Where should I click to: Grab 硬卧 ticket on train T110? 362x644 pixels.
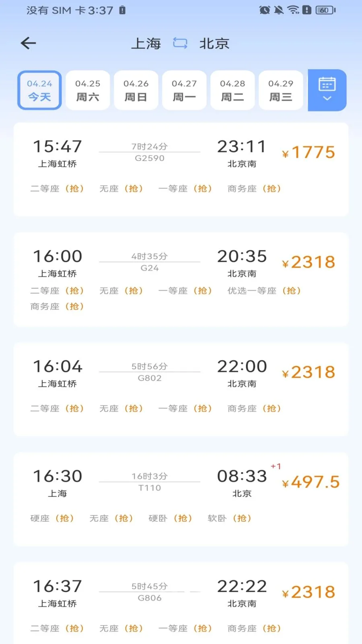click(x=170, y=518)
